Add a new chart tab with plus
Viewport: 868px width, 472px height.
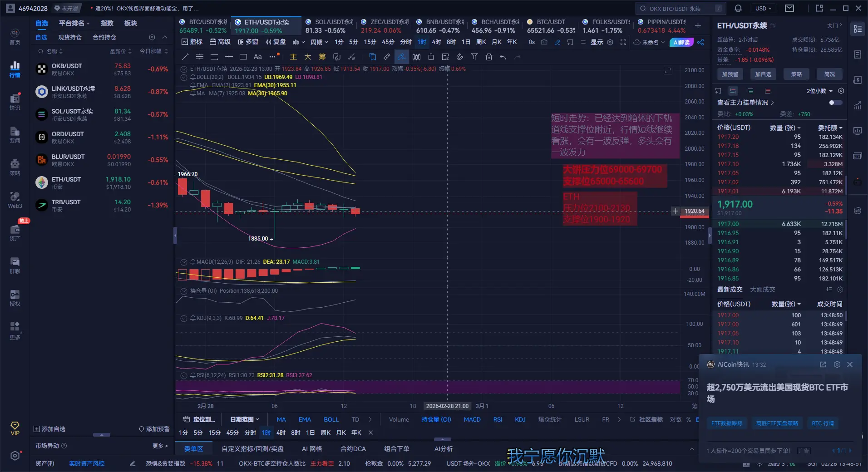point(698,26)
